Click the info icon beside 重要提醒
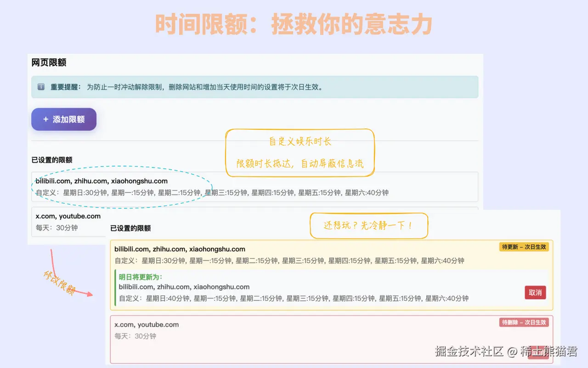The height and width of the screenshot is (368, 588). [x=41, y=87]
